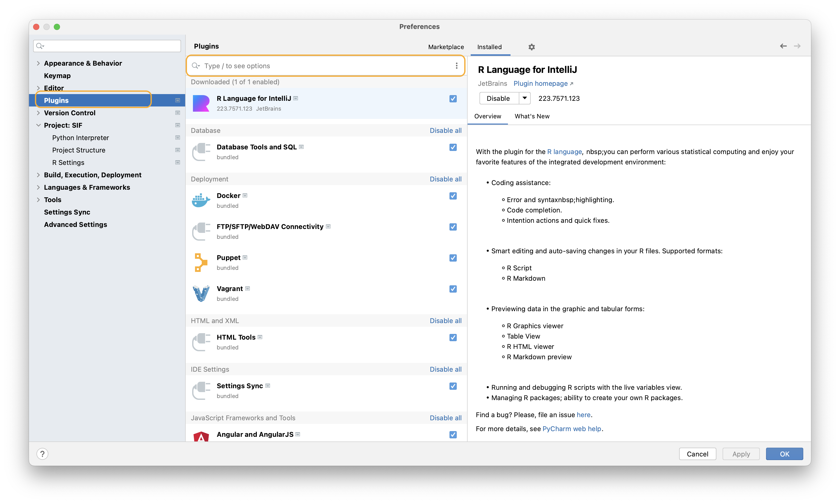Image resolution: width=840 pixels, height=504 pixels.
Task: Click the Cancel button
Action: click(697, 454)
